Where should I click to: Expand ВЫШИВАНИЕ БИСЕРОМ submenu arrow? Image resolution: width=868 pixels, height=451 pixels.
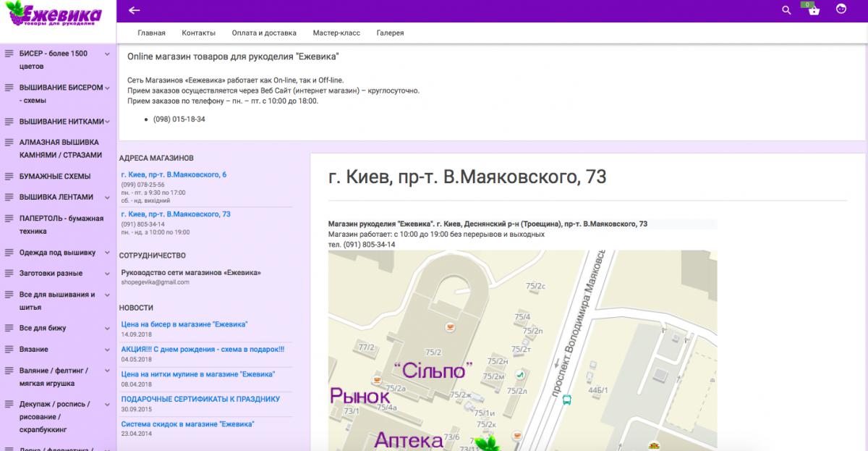(x=107, y=88)
